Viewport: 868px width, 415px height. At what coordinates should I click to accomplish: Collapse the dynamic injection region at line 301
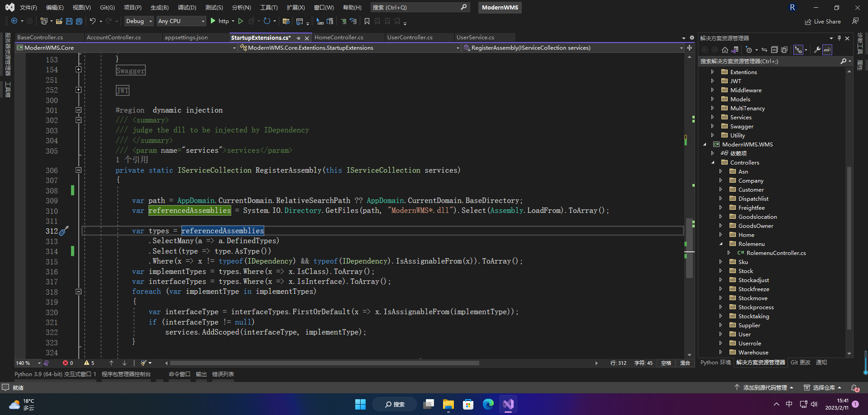[x=78, y=110]
